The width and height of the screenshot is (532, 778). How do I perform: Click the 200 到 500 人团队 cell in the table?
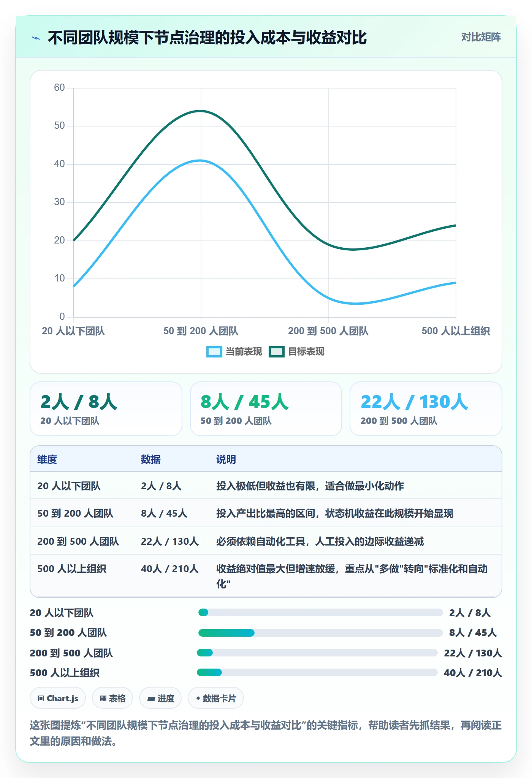pyautogui.click(x=78, y=541)
